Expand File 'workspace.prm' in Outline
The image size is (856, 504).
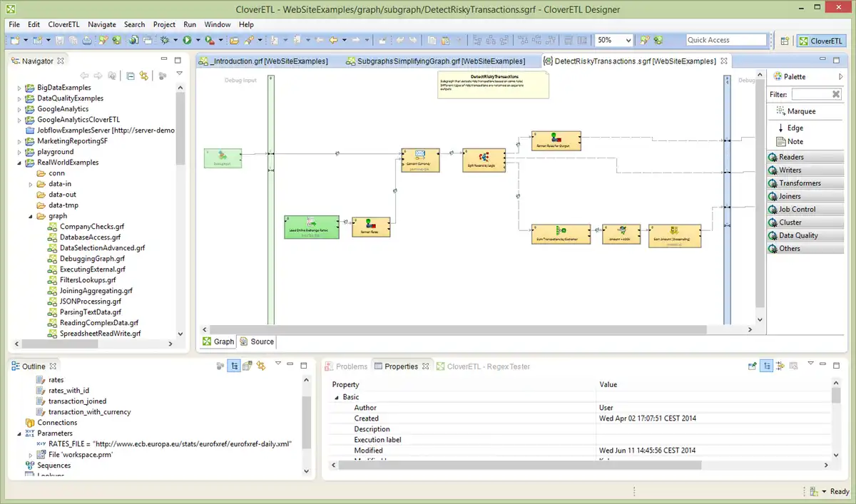[x=31, y=454]
